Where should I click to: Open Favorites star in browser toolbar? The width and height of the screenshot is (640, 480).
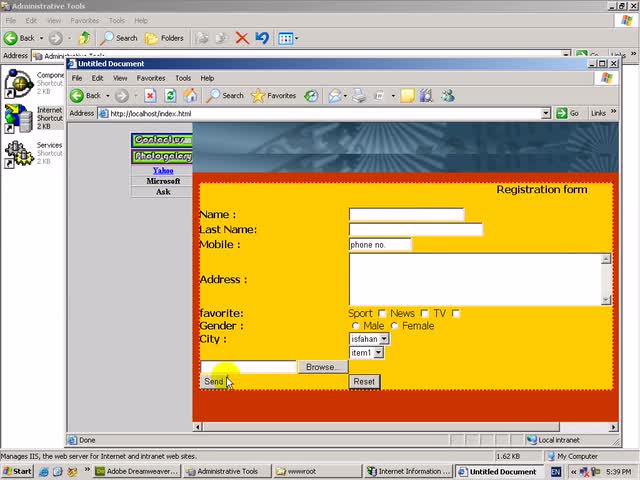[x=273, y=96]
